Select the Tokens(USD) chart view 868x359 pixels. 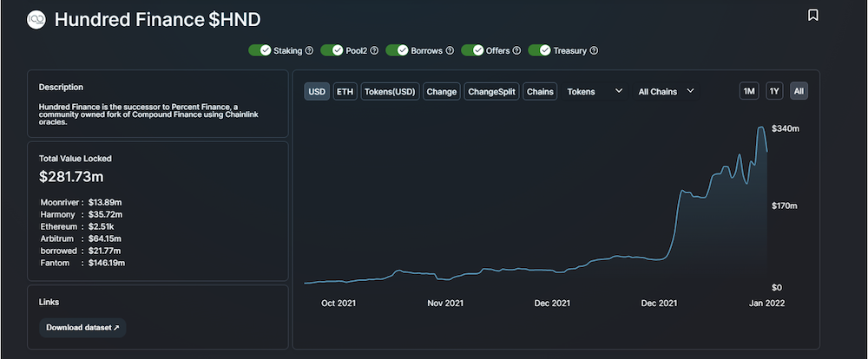pos(391,91)
